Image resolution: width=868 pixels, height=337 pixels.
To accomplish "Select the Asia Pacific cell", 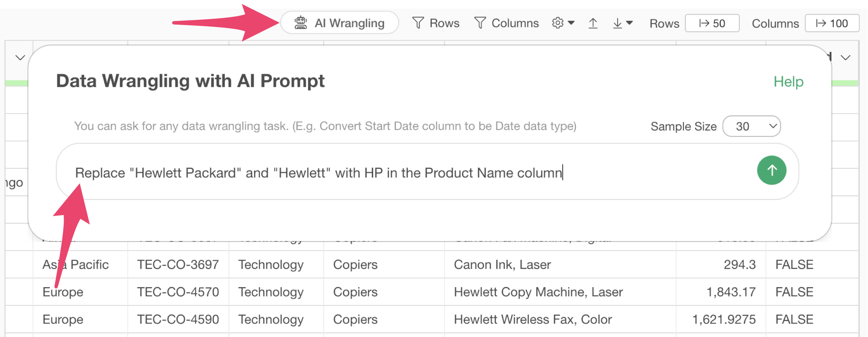I will pos(80,264).
